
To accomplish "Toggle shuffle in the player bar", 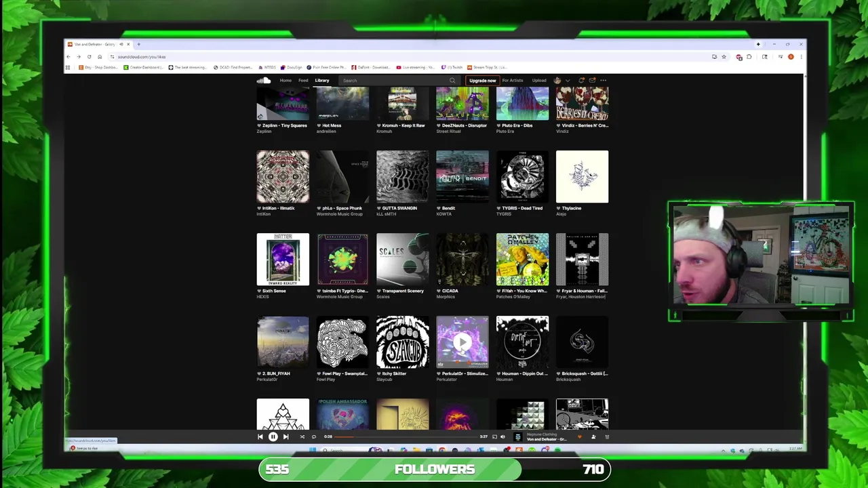I will click(x=302, y=436).
